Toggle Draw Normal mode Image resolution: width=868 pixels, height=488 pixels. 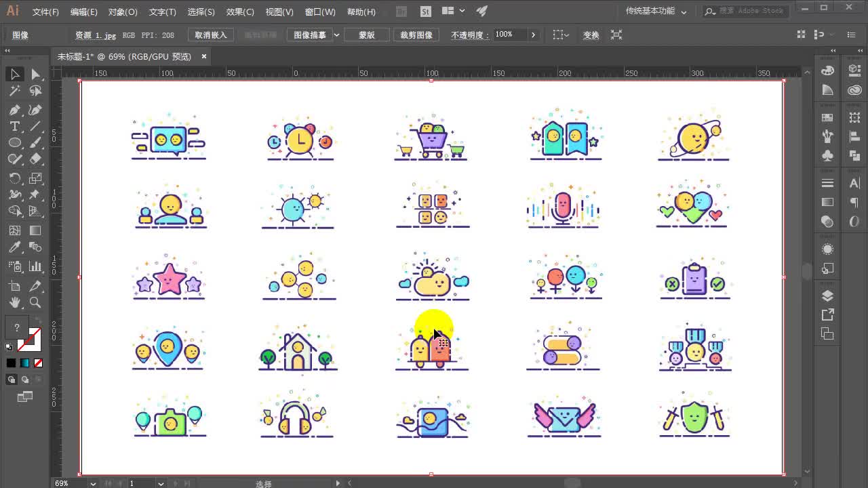click(x=12, y=380)
